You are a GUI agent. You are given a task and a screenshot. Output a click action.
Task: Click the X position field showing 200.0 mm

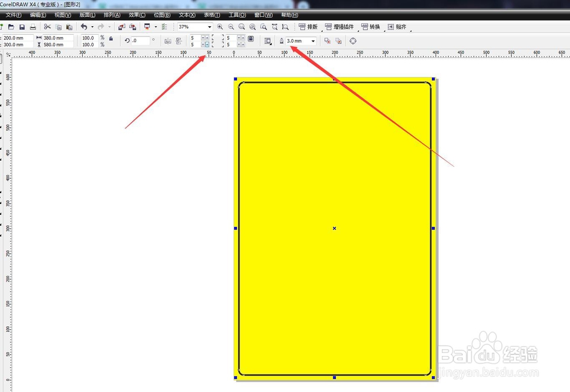point(18,38)
